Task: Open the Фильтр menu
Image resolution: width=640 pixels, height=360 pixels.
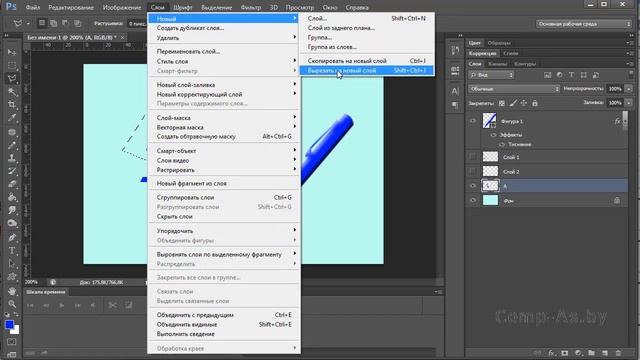Action: [251, 7]
